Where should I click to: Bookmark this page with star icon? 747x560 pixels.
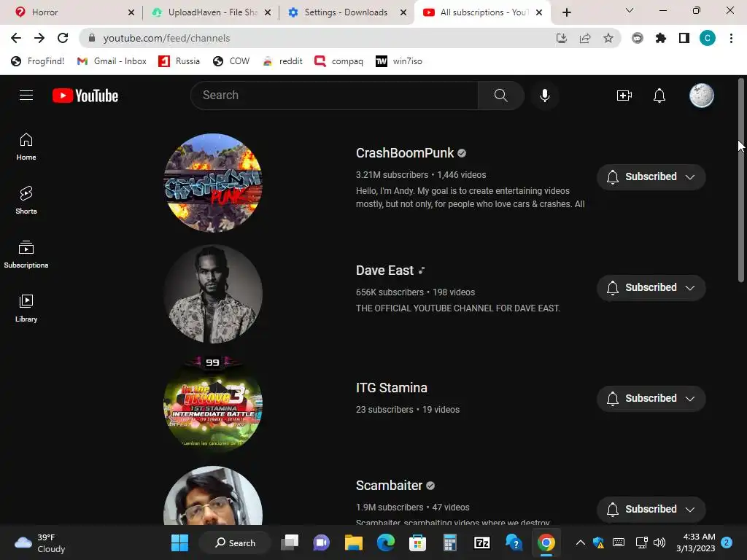(608, 38)
